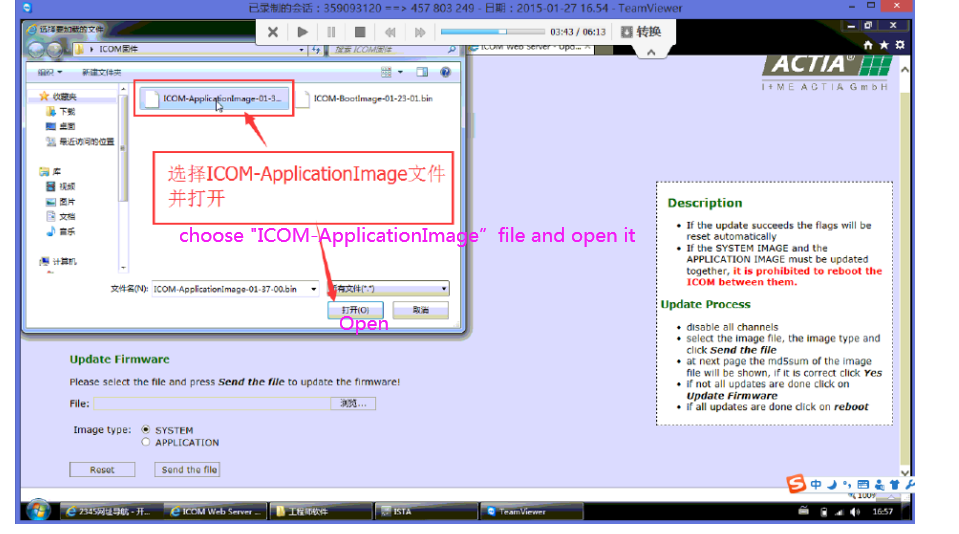Open the view options dropdown arrow

click(x=401, y=72)
